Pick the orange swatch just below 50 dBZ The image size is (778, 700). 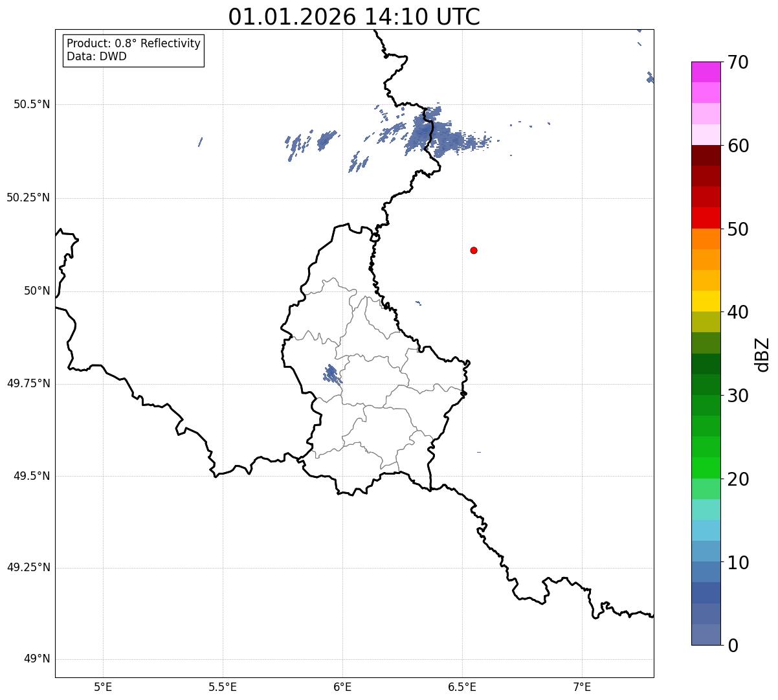706,239
